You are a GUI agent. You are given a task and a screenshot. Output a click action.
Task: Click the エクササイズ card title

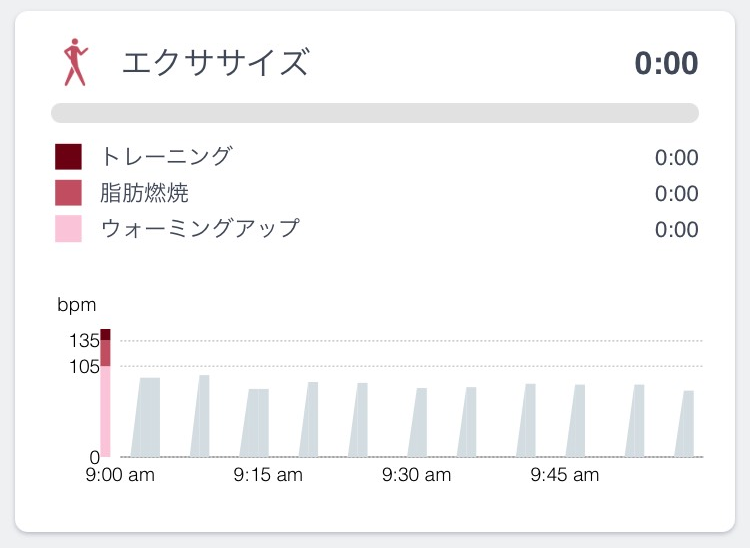point(214,63)
